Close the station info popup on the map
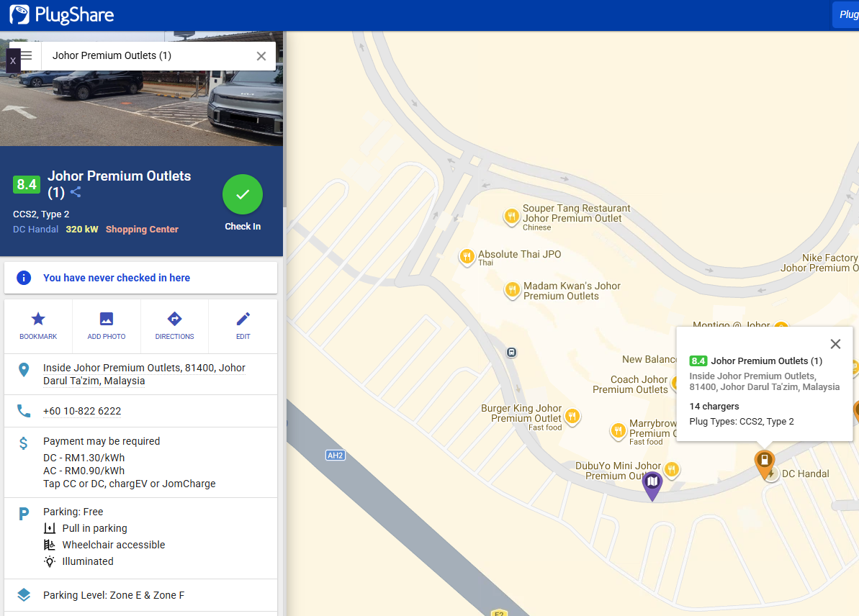 click(835, 344)
